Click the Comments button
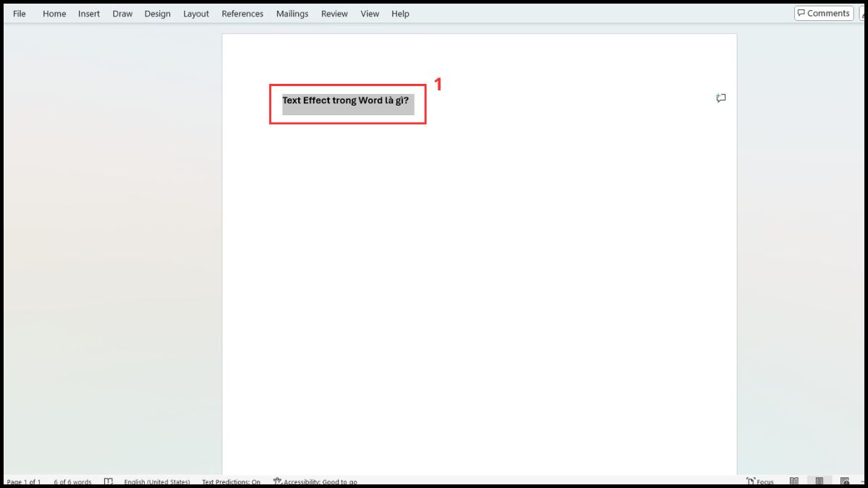The image size is (868, 488). [x=824, y=13]
